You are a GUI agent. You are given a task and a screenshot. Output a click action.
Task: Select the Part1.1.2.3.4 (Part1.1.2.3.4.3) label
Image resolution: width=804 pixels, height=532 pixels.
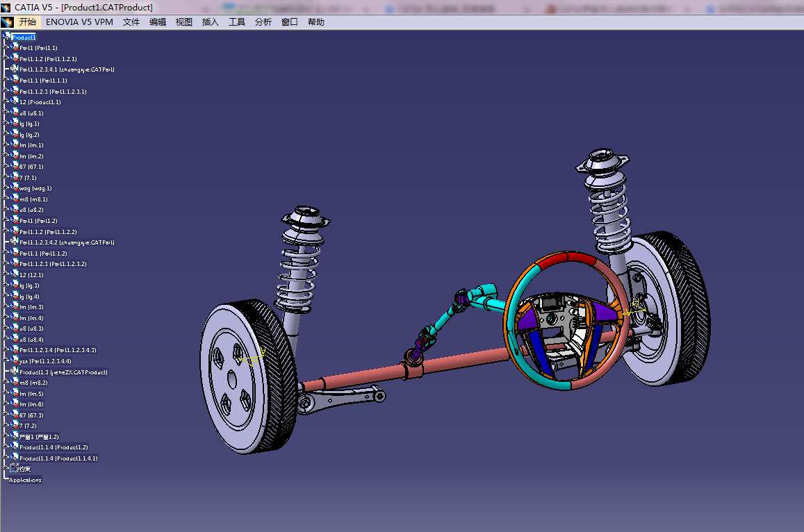click(x=58, y=350)
